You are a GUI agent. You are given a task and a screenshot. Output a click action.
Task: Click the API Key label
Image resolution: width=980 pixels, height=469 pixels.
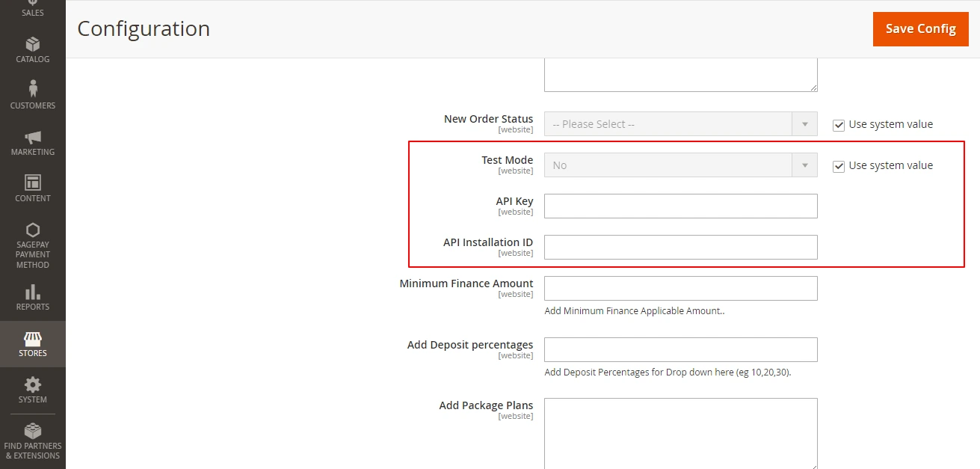click(x=515, y=201)
